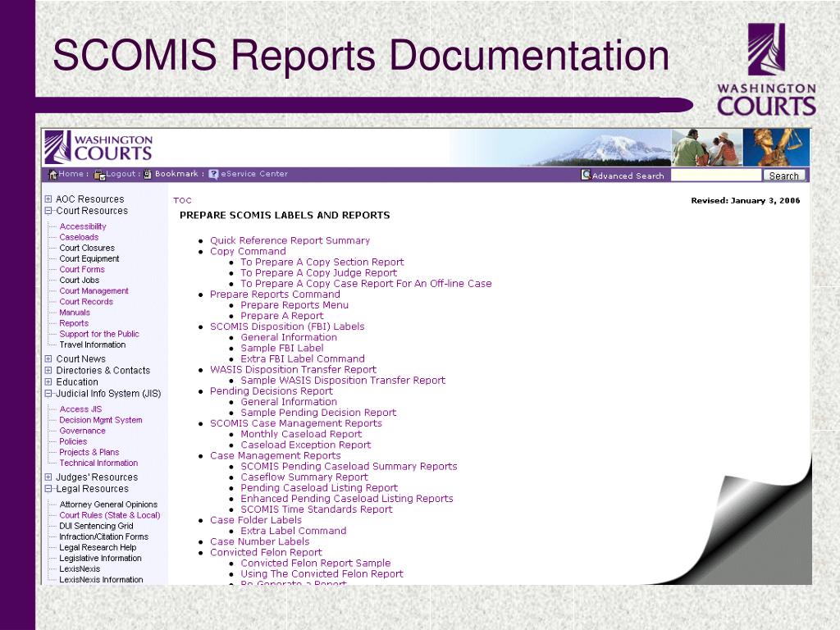Select Accessibility in the sidebar tree

pos(83,226)
